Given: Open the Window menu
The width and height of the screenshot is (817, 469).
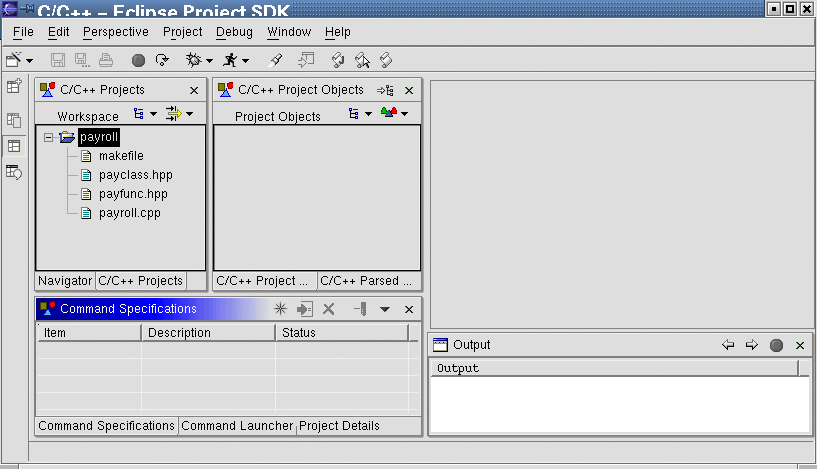Looking at the screenshot, I should pyautogui.click(x=289, y=32).
